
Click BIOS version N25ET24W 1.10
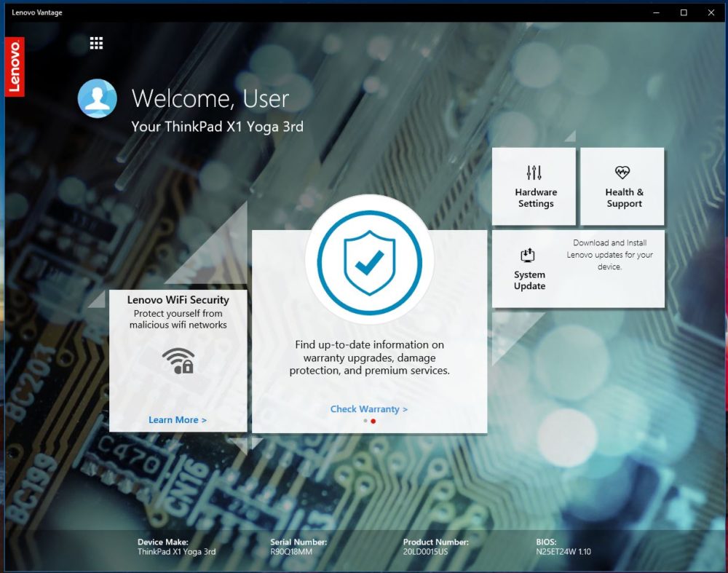tap(563, 552)
